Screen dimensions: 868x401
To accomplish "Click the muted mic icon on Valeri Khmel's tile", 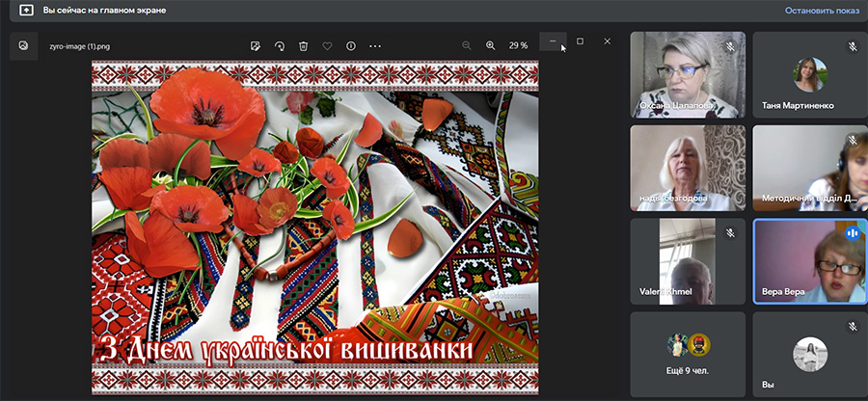I will pyautogui.click(x=730, y=233).
